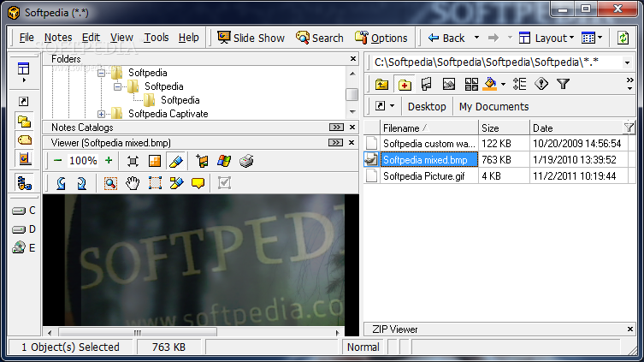Open the Edit menu
Viewport: 644px width, 362px height.
tap(91, 38)
